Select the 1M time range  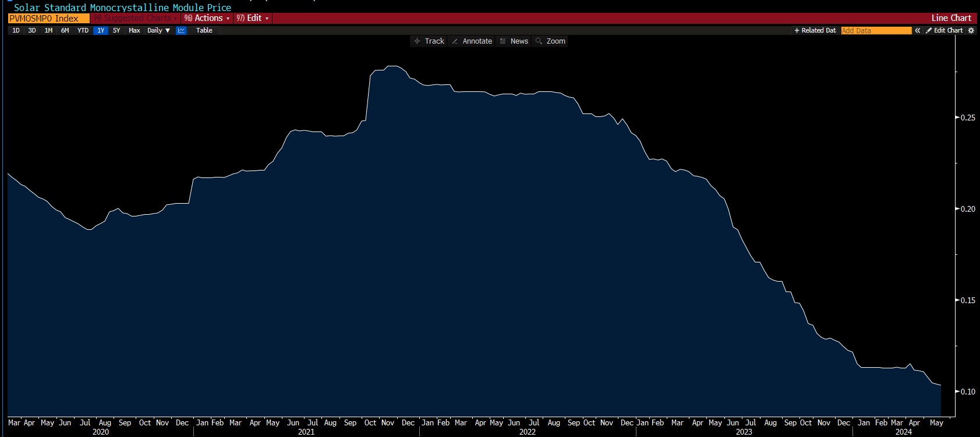click(x=48, y=30)
